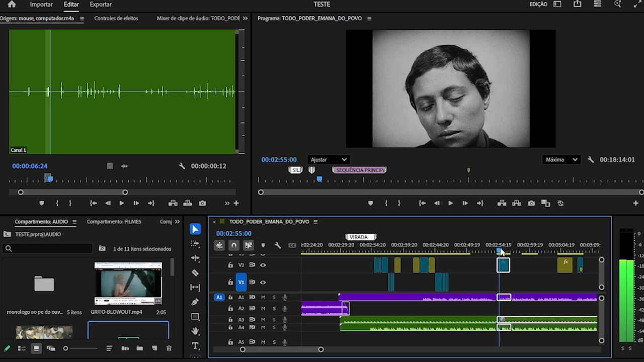Expand hidden tabs in the Source panel
The image size is (644, 362).
tap(245, 18)
